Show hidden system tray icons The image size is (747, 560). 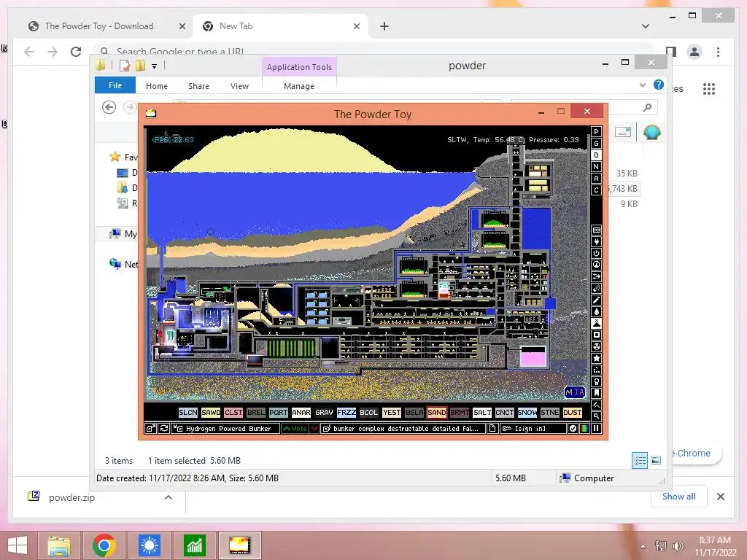coord(643,546)
